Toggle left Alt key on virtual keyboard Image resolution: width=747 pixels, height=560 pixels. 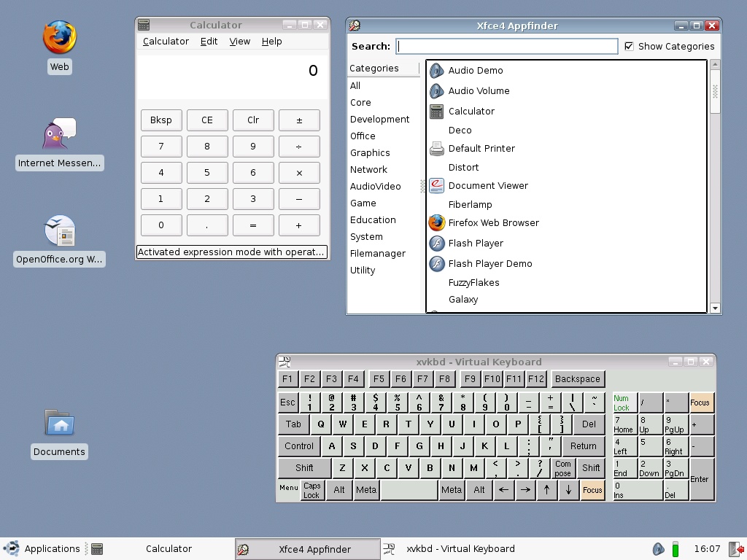338,490
